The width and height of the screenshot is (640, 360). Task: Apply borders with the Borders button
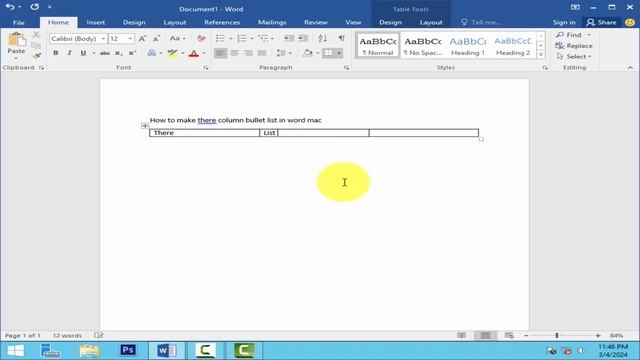click(328, 53)
